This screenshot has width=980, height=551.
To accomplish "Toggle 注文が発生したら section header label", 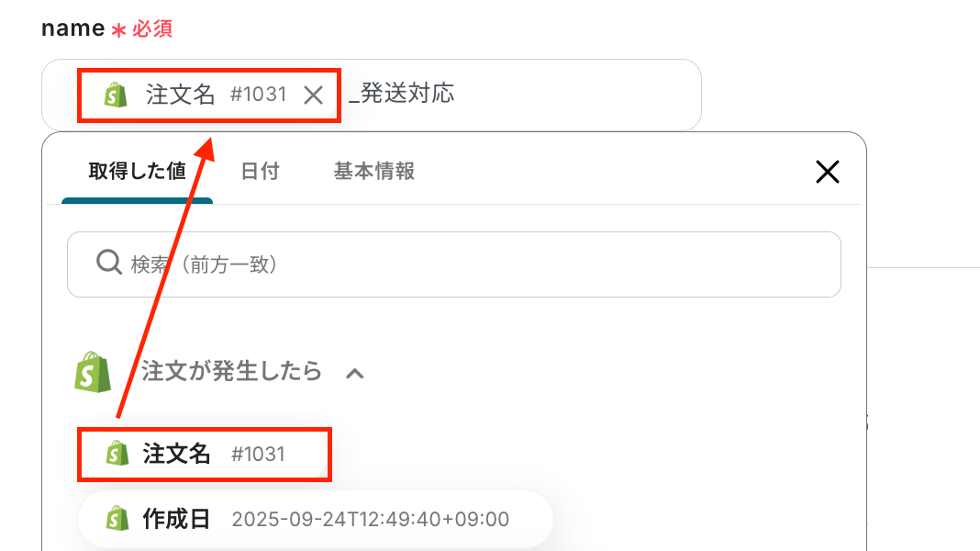I will pyautogui.click(x=231, y=371).
